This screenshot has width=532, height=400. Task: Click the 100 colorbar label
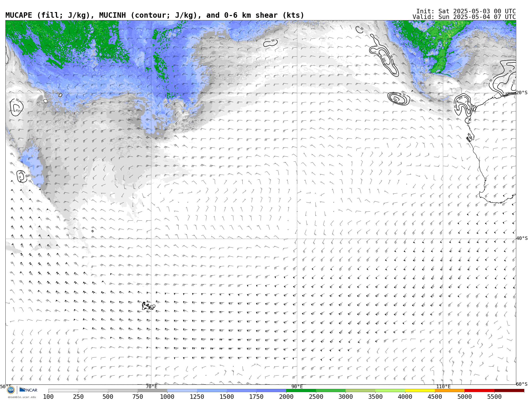[48, 397]
